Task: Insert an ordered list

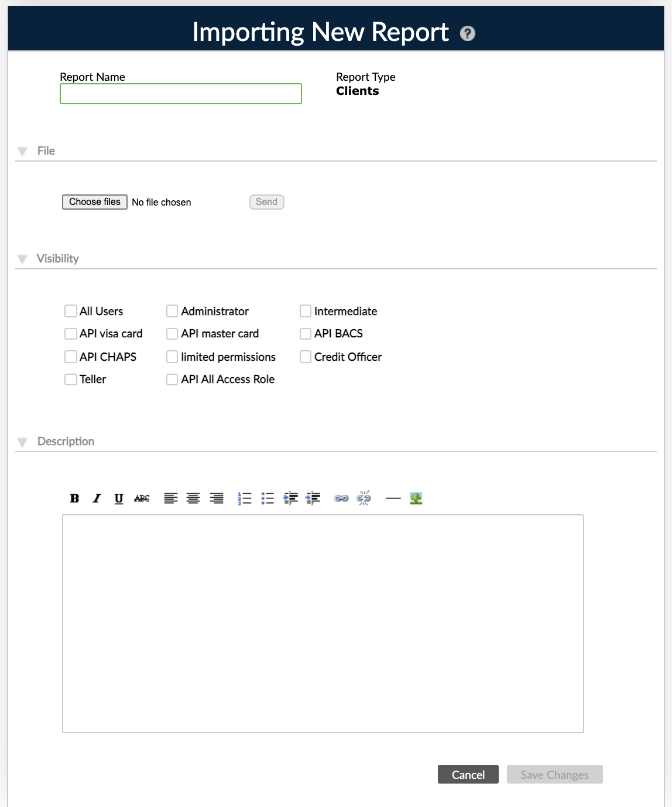Action: pyautogui.click(x=245, y=498)
